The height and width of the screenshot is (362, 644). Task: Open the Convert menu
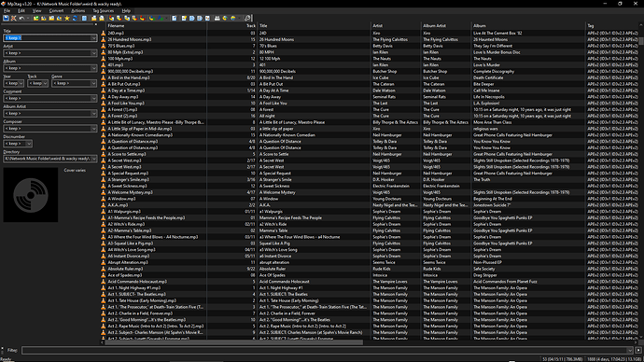pos(56,10)
